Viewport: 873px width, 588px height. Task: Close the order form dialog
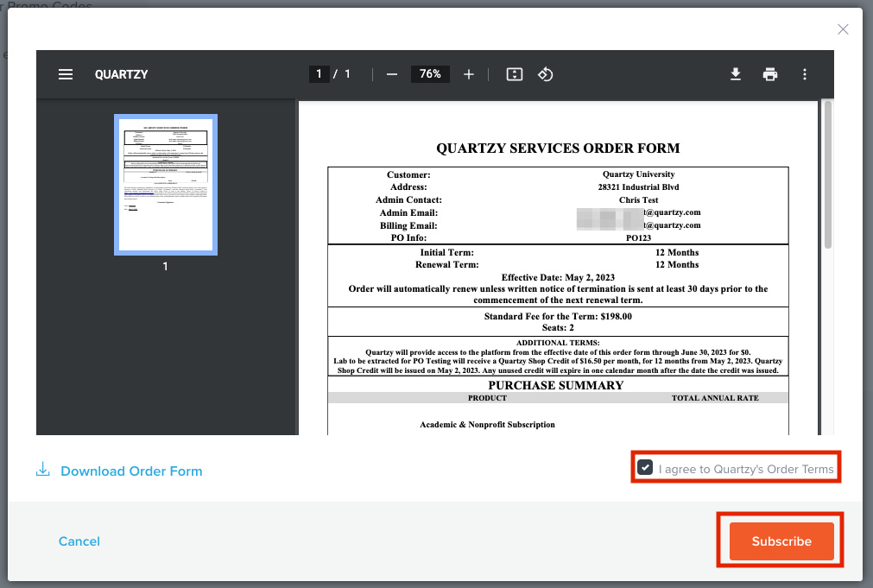[843, 29]
